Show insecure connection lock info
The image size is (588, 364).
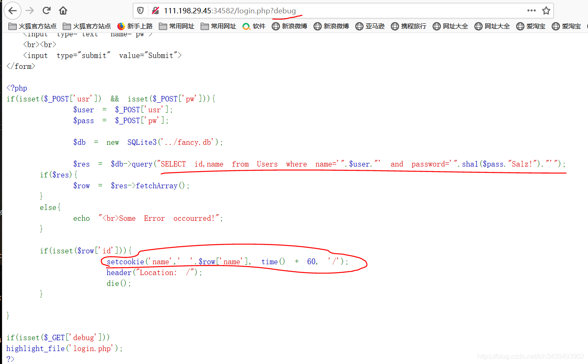[x=155, y=10]
